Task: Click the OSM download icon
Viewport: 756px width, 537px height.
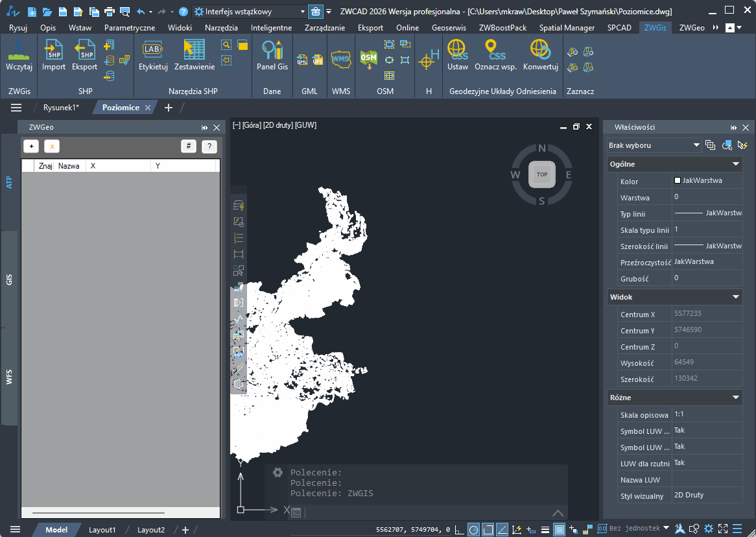Action: point(368,59)
